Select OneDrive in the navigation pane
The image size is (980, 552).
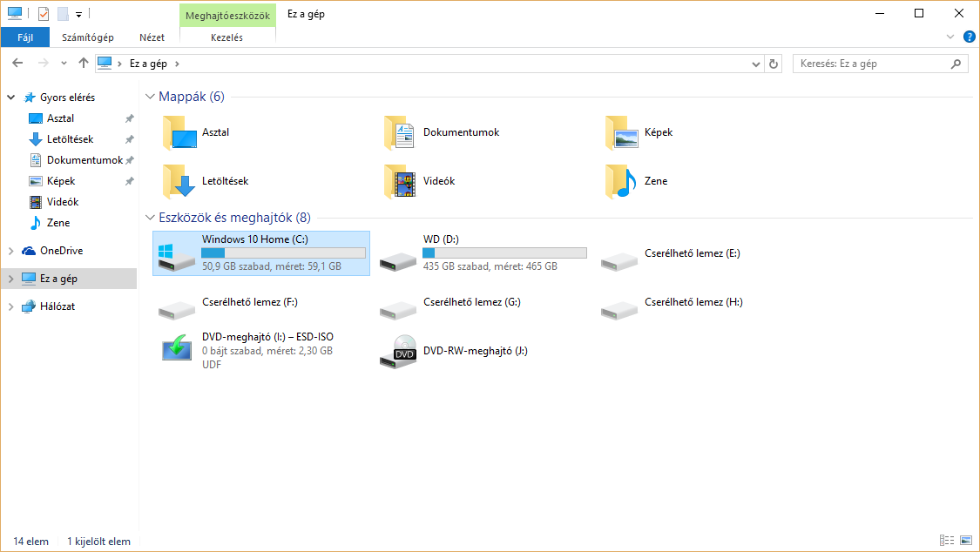tap(61, 251)
